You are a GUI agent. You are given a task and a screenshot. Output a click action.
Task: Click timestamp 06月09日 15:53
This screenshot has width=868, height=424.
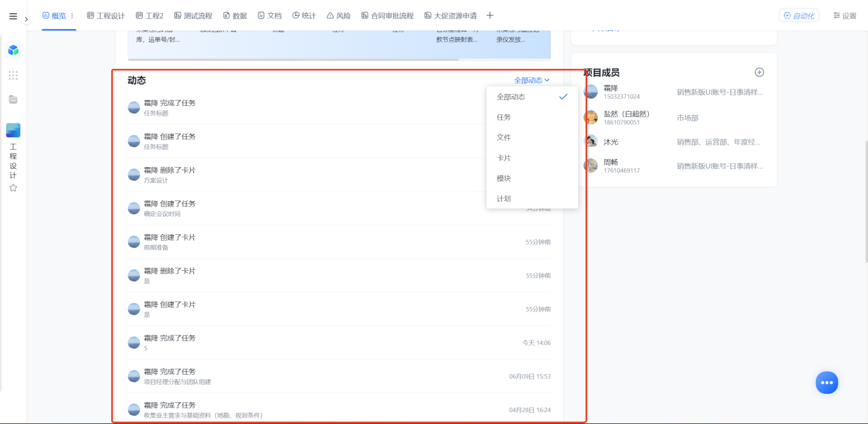point(530,376)
